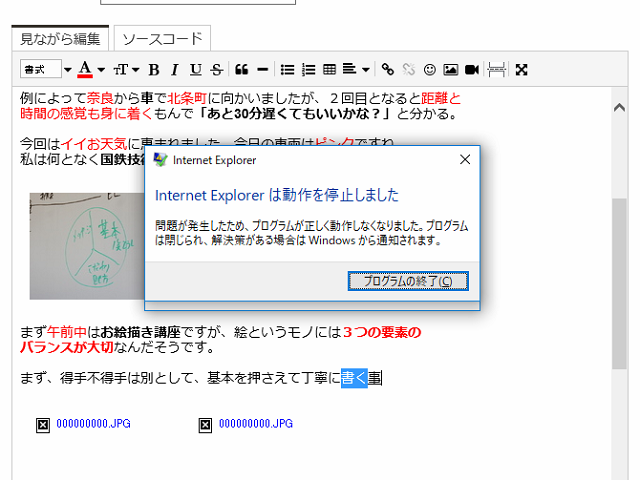The width and height of the screenshot is (640, 480).
Task: Toggle fullscreen editor mode
Action: [x=521, y=70]
